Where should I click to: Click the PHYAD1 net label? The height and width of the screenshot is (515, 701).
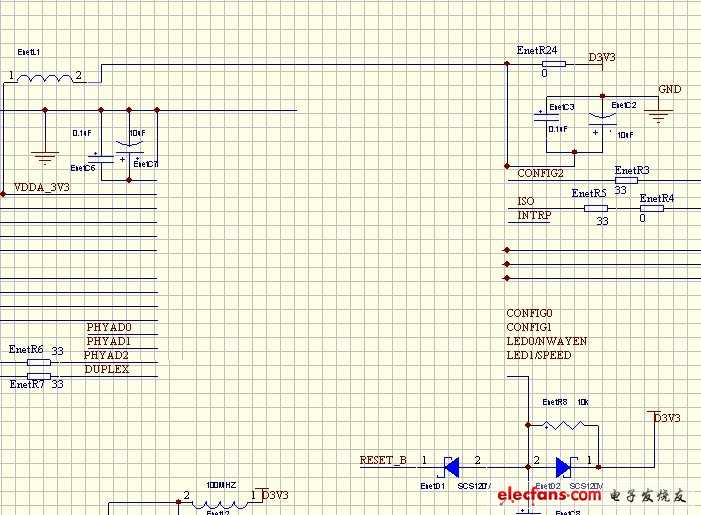point(109,341)
